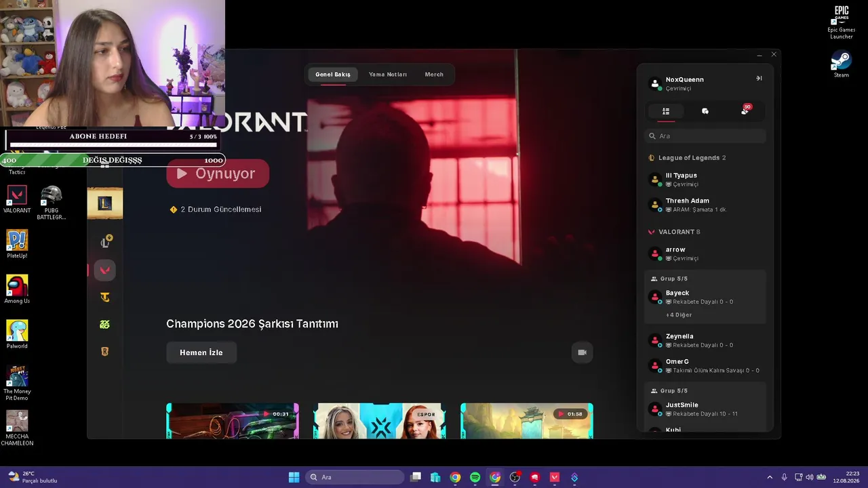Open the PlateUp! desktop shortcut
The image size is (868, 488).
(17, 245)
